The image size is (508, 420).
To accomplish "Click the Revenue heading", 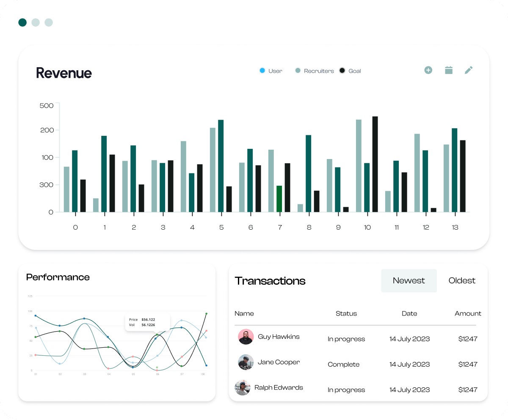I will [x=64, y=73].
